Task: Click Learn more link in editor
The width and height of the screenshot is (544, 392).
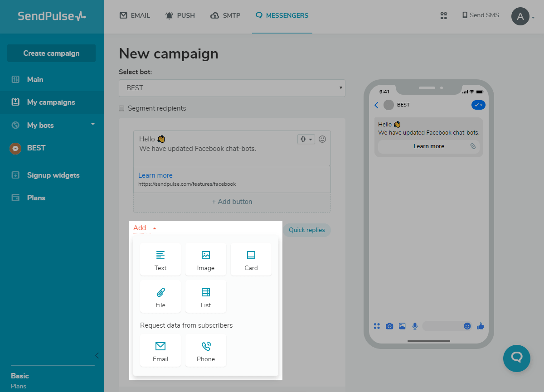Action: pyautogui.click(x=155, y=175)
